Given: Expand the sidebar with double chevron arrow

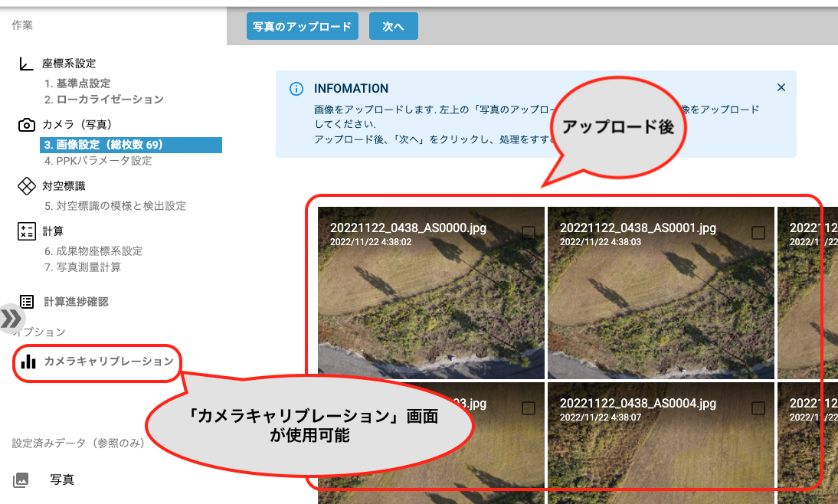Looking at the screenshot, I should click(x=11, y=319).
